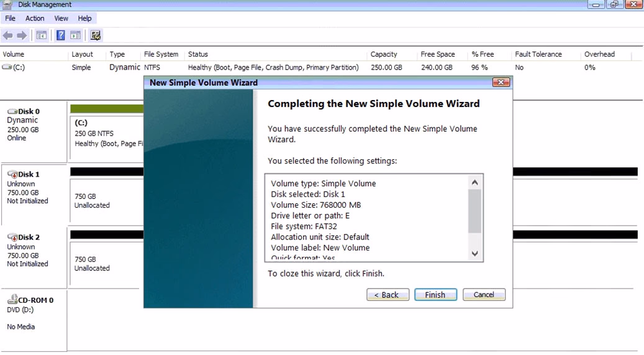Click the 'NTFS' file system cell
Screen dimensions: 644x355
pos(152,68)
